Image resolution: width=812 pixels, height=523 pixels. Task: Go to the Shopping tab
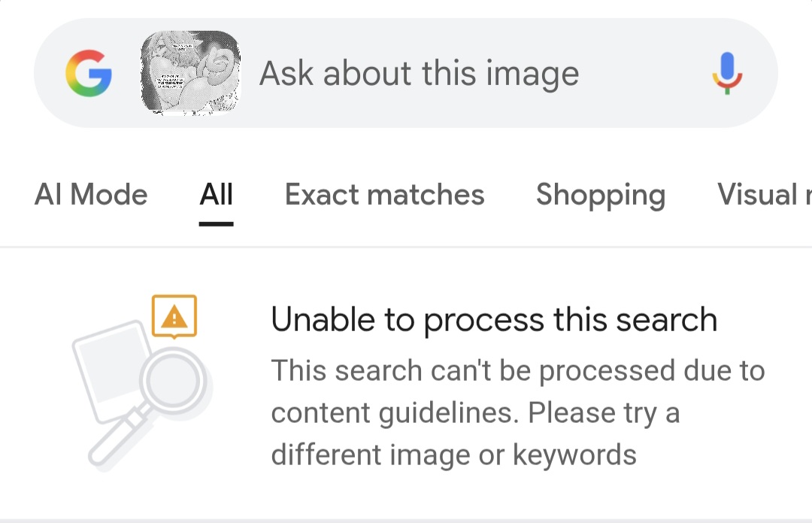600,195
